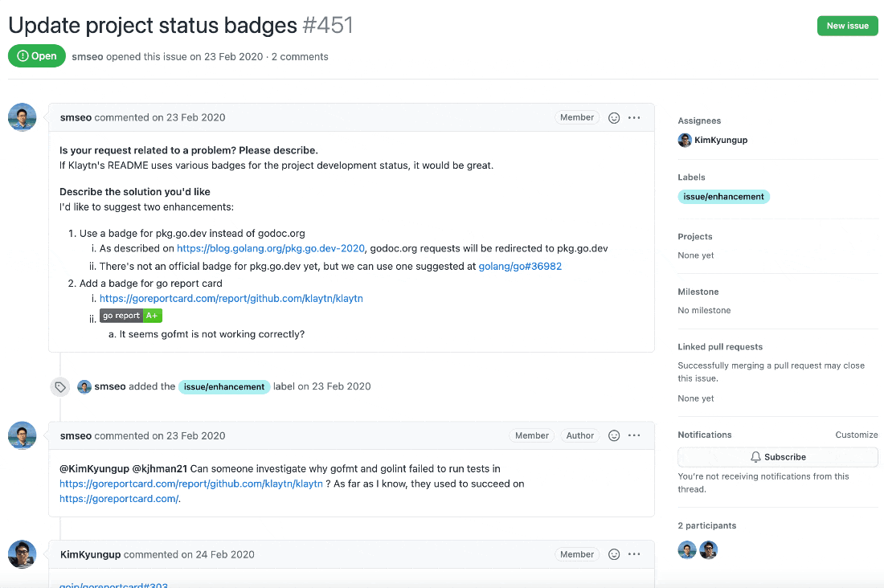
Task: Click first comment's 23 Feb 2020 timestamp
Action: [x=195, y=118]
